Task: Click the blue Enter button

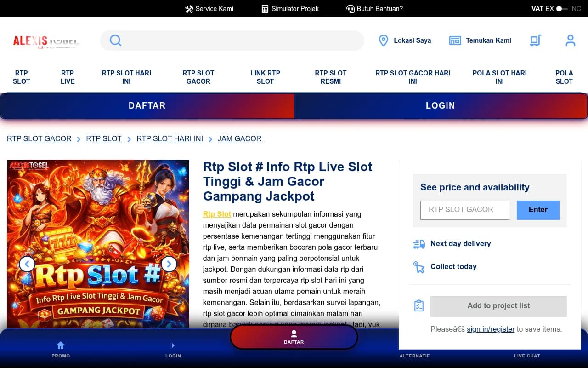Action: click(x=538, y=210)
